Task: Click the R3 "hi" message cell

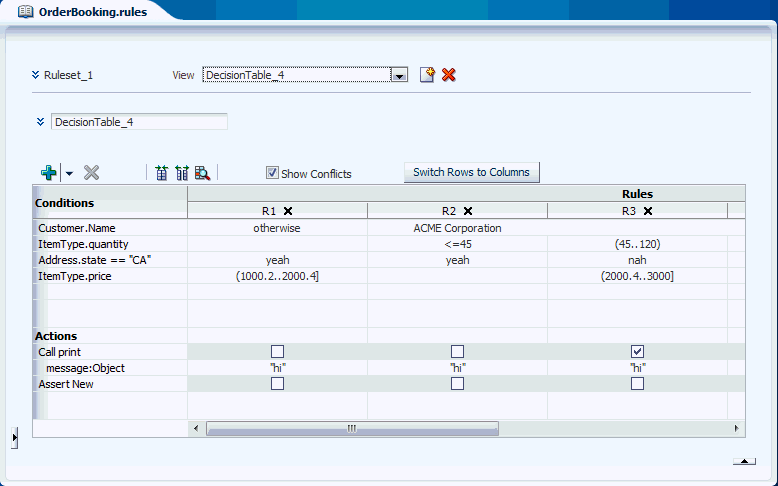Action: [638, 368]
